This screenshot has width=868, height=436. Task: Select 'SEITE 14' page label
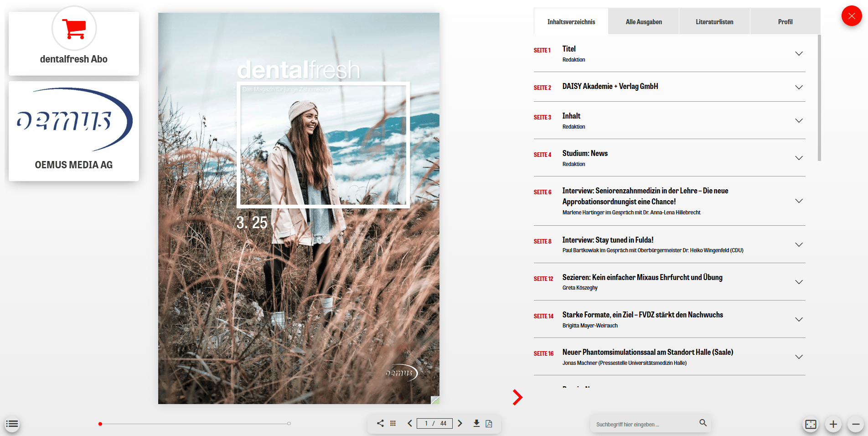coord(543,316)
